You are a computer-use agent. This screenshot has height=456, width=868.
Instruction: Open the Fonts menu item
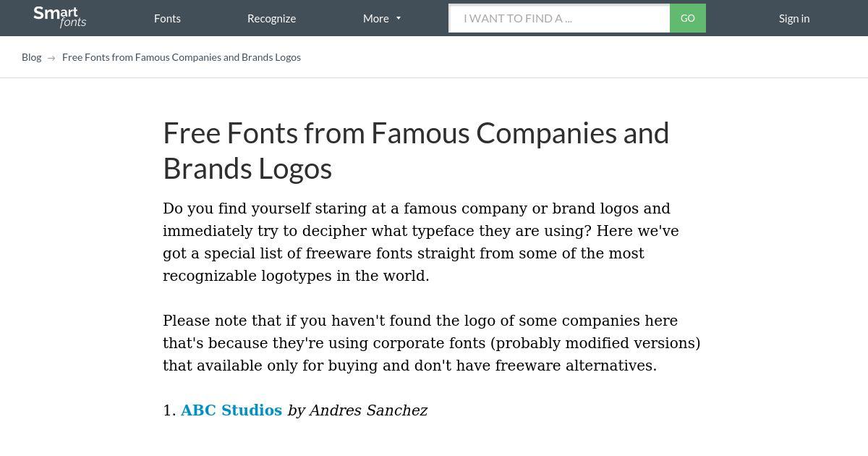[167, 19]
